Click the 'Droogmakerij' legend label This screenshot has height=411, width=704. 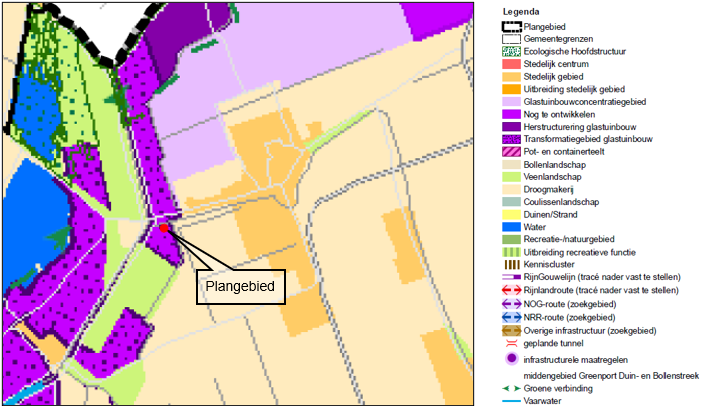click(x=548, y=190)
